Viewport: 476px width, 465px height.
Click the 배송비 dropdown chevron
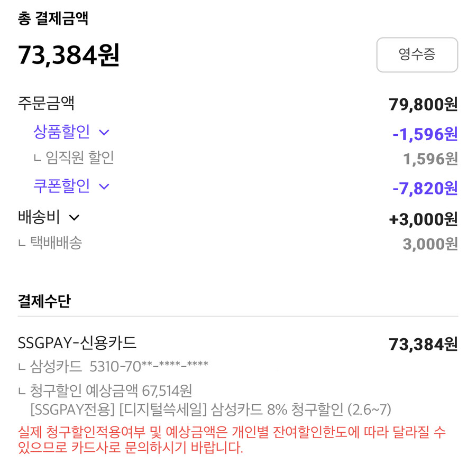click(x=75, y=218)
